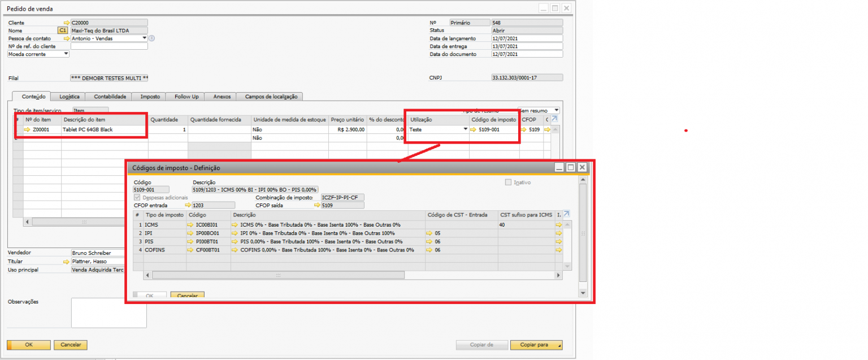Click the link arrow next to CFOP entrada 1203
868x360 pixels.
pos(188,205)
